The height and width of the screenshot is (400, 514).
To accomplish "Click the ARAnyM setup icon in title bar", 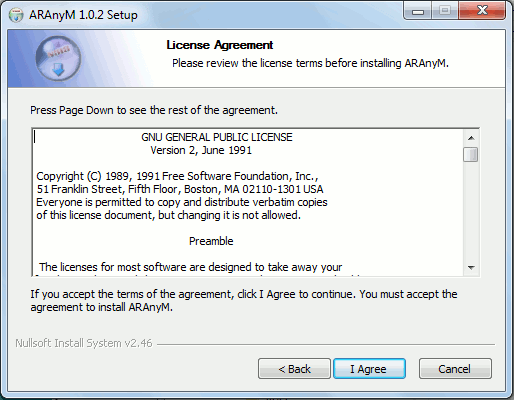I will (16, 15).
